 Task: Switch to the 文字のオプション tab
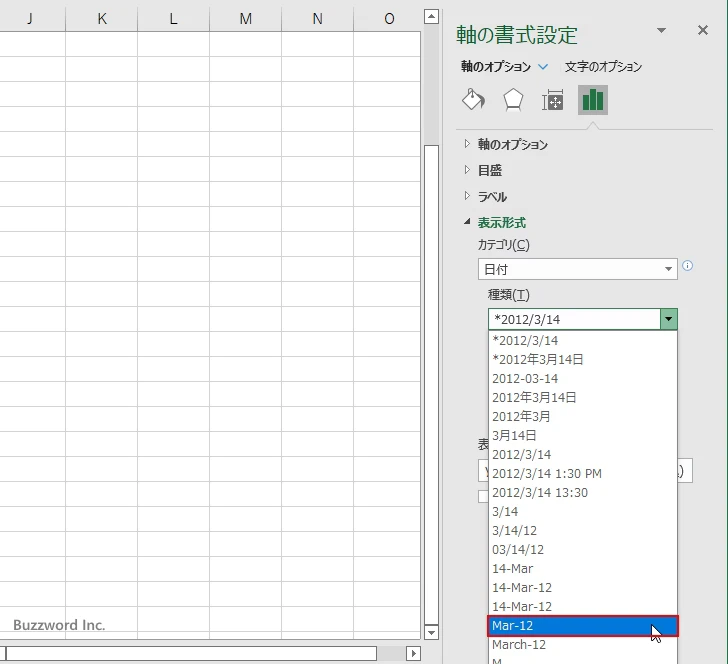tap(603, 67)
